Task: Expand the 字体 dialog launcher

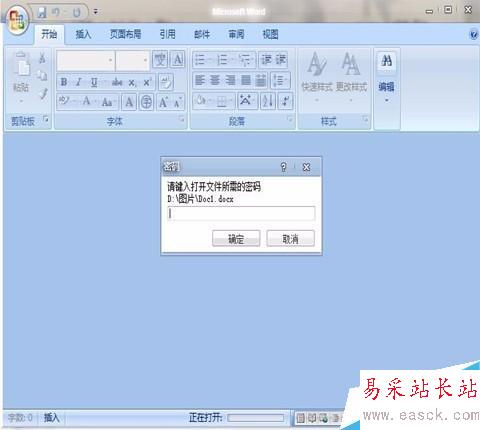Action: (x=182, y=119)
